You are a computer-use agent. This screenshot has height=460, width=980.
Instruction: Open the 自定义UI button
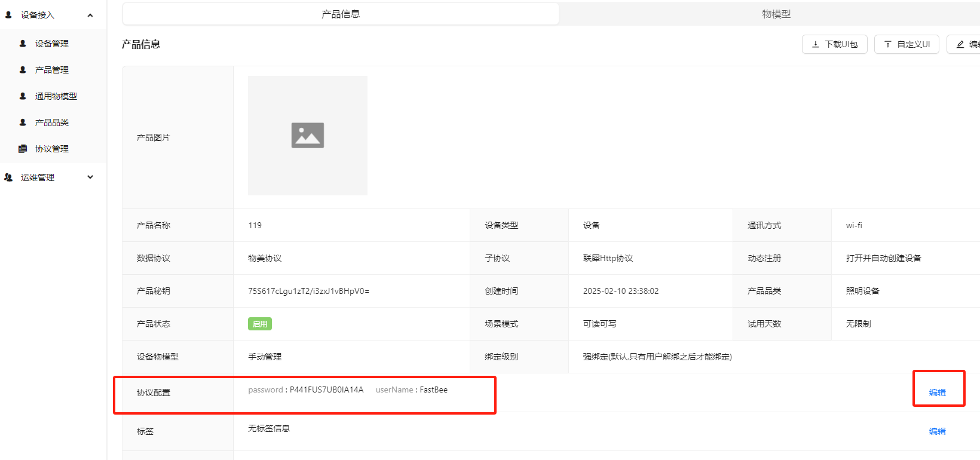[906, 44]
